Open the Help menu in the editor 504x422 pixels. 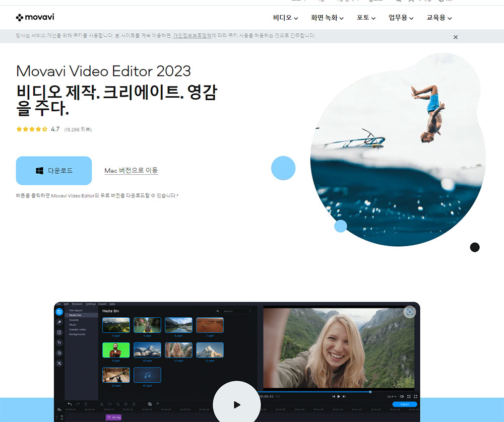pyautogui.click(x=112, y=304)
